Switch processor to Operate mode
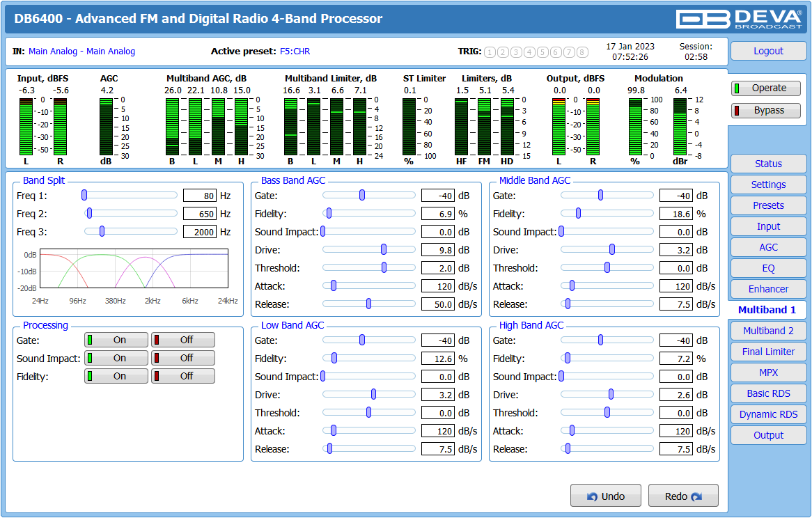Viewport: 812px width, 518px height. 766,88
